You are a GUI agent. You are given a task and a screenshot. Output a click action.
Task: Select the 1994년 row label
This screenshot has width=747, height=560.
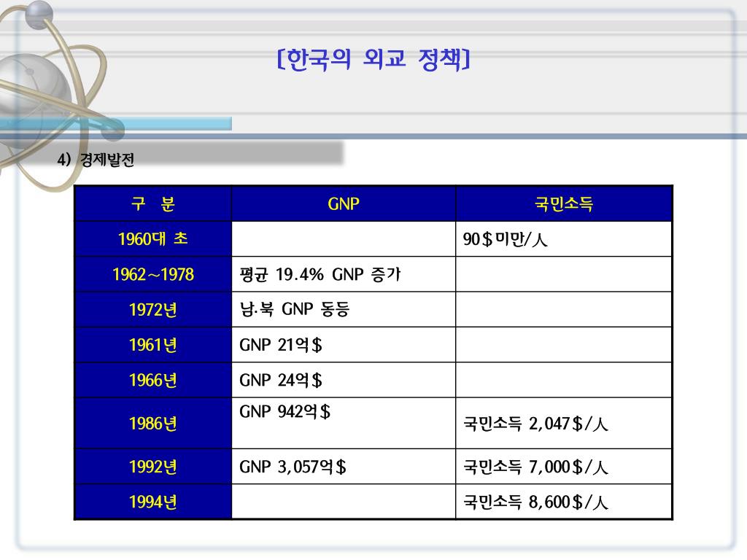point(153,502)
